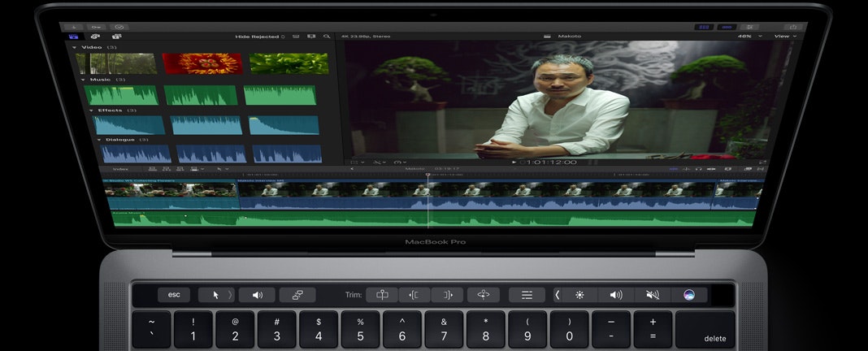Toggle snapping in timeline toolbar
This screenshot has height=351, width=868.
point(711,169)
